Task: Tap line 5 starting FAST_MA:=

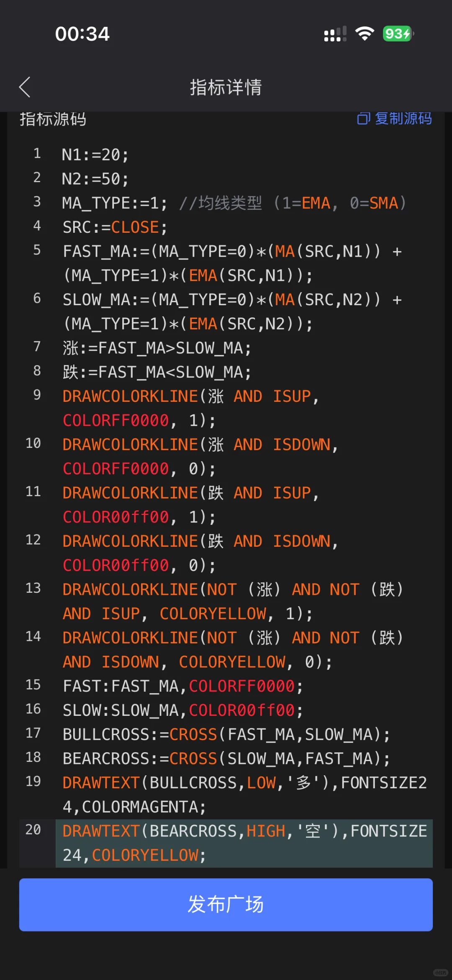Action: 233,263
